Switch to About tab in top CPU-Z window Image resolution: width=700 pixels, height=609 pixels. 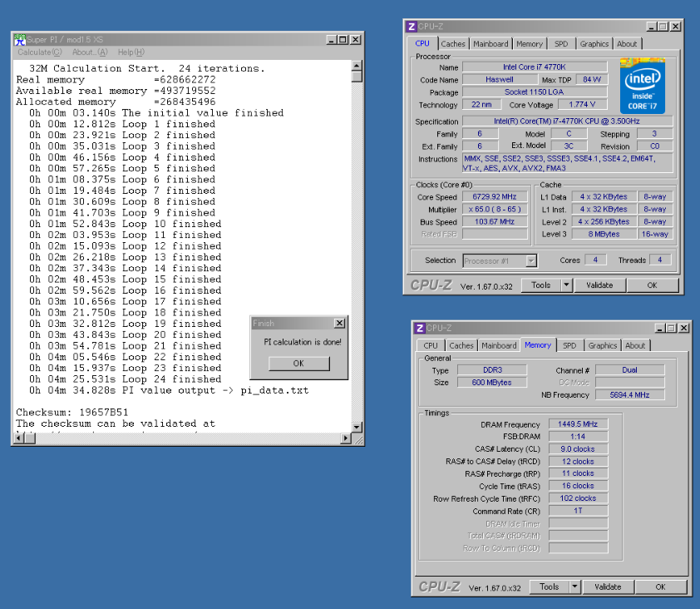[627, 44]
